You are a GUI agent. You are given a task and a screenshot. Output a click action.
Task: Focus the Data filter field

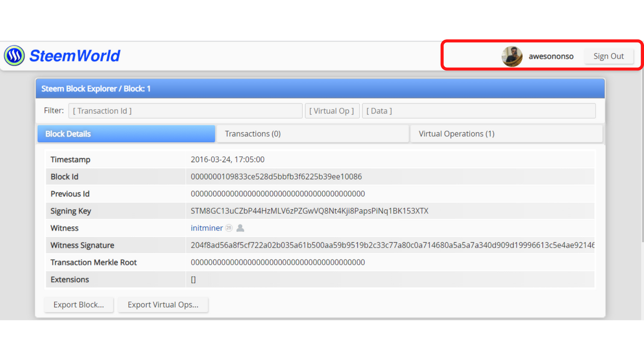(479, 111)
